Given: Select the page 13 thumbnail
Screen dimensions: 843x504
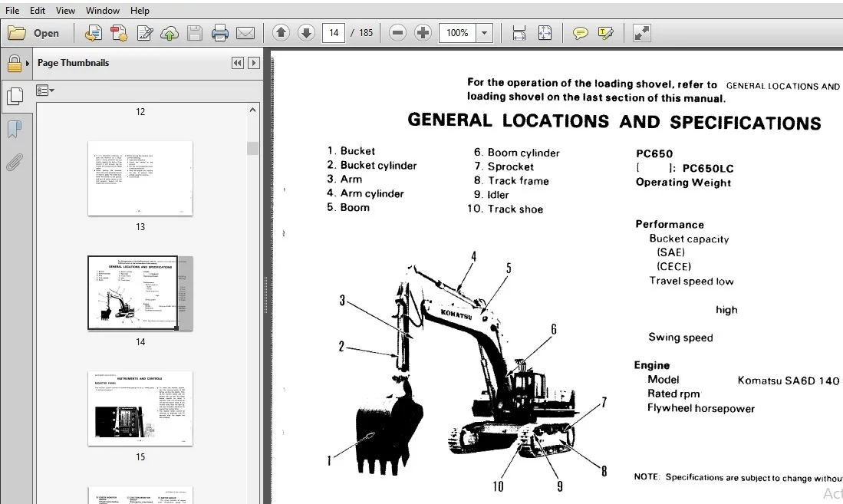Looking at the screenshot, I should coord(140,178).
